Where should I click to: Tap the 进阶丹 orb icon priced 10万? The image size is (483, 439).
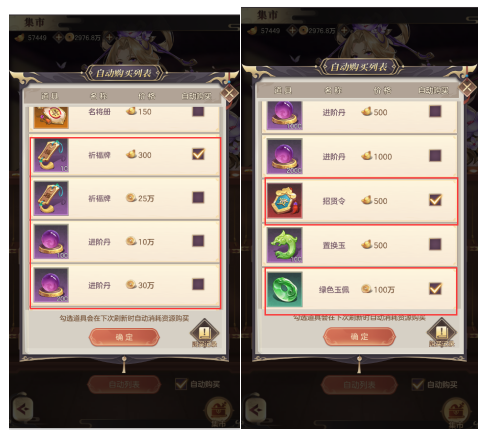coord(51,242)
